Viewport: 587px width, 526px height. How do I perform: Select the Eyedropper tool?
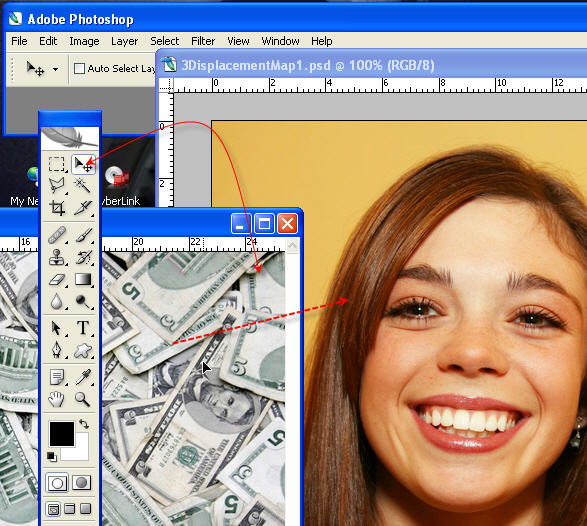click(83, 377)
